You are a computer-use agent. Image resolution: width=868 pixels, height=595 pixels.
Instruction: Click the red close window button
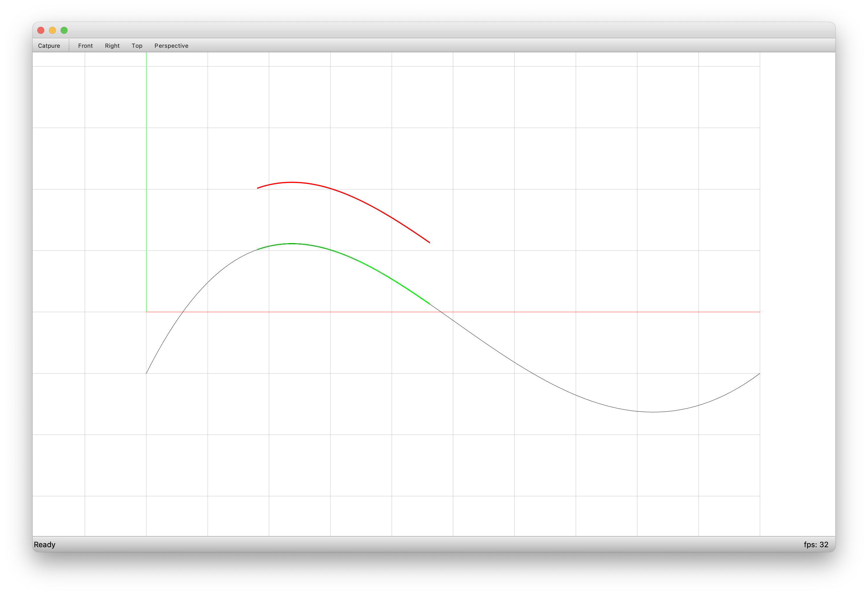(41, 30)
